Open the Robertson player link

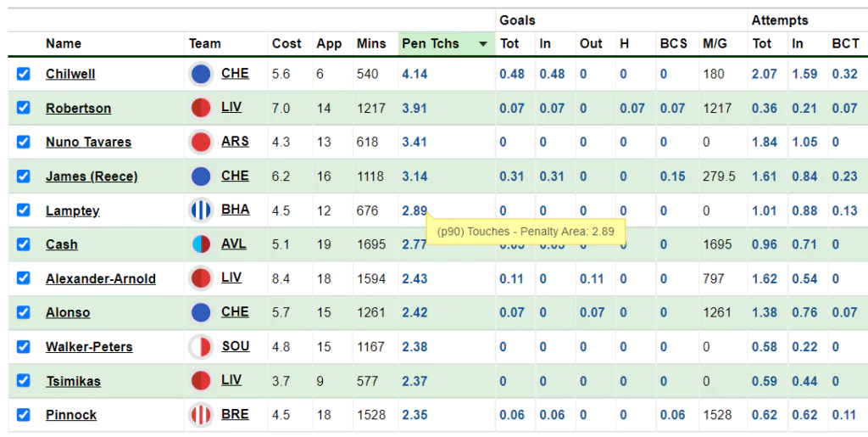(78, 108)
